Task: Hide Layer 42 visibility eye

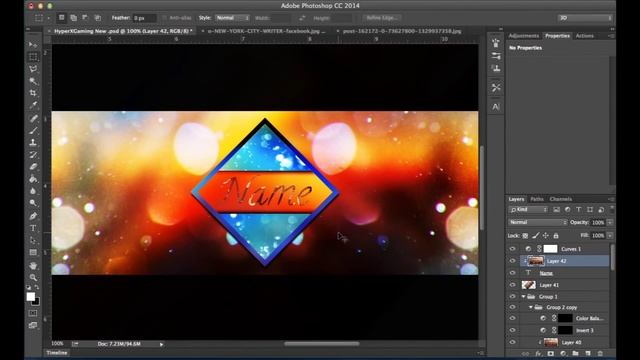Action: click(x=513, y=261)
